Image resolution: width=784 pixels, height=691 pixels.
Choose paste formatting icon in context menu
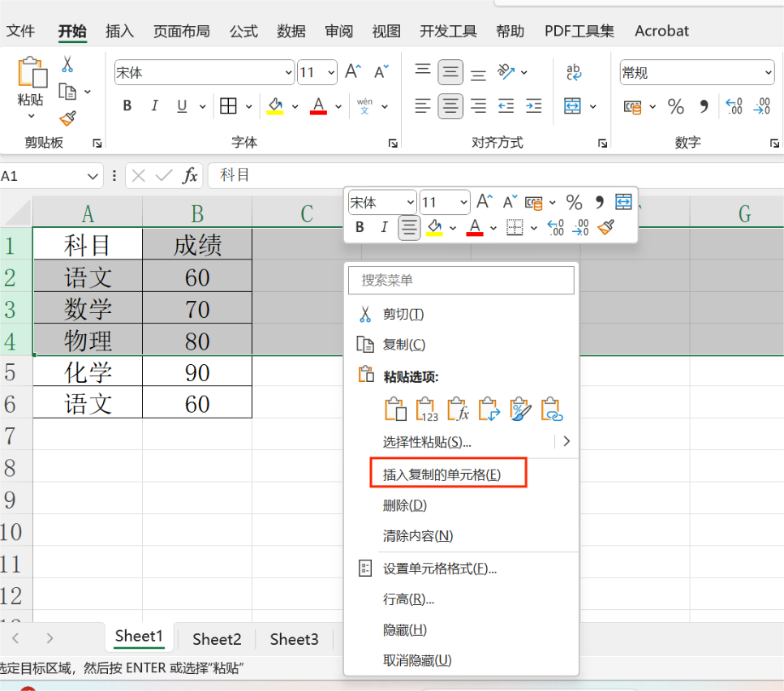tap(520, 410)
